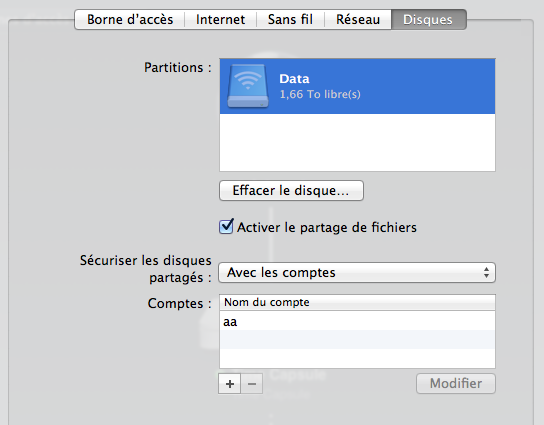Open Sécuriser les disques partagés dropdown
Screen dimensions: 544x425
pos(357,272)
